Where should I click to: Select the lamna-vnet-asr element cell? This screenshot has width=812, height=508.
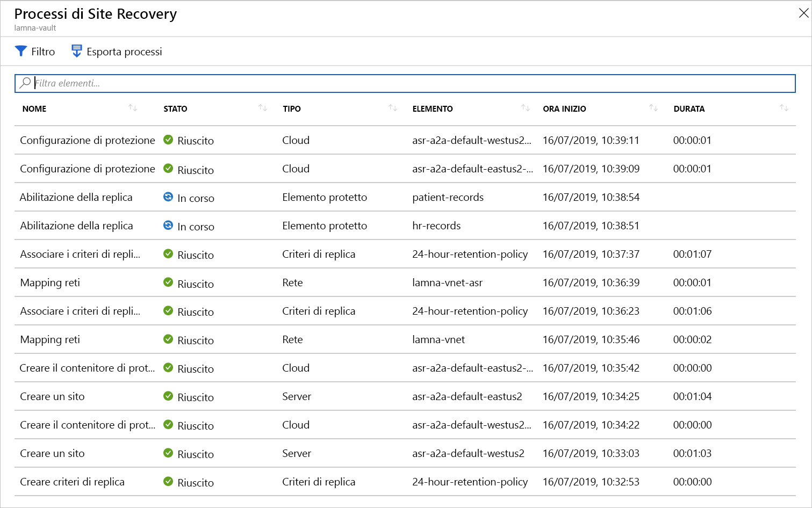(x=447, y=282)
